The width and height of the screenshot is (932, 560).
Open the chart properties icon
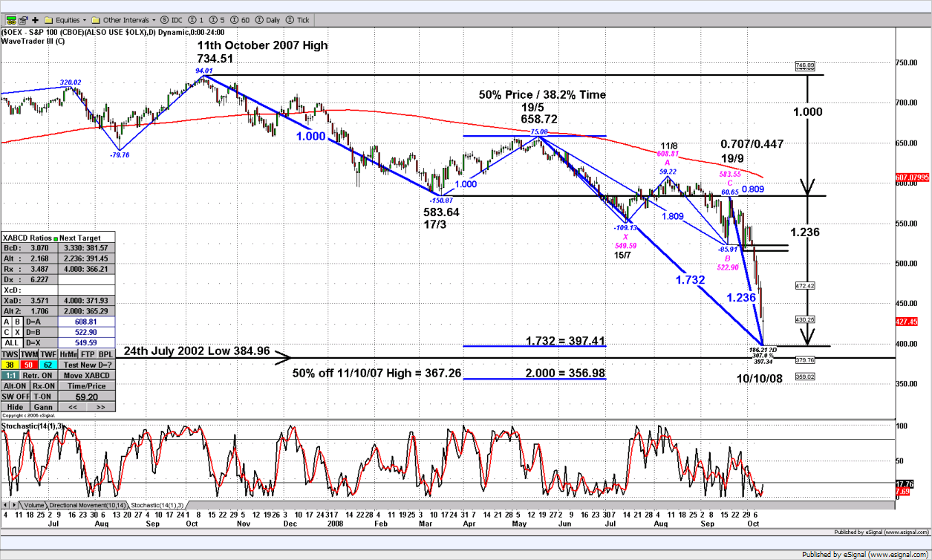[x=24, y=19]
